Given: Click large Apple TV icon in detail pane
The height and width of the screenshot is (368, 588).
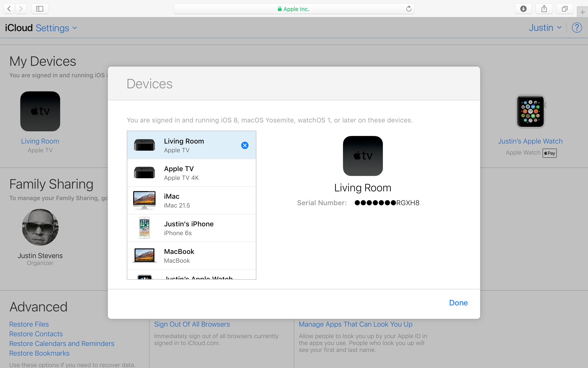Looking at the screenshot, I should click(x=363, y=156).
